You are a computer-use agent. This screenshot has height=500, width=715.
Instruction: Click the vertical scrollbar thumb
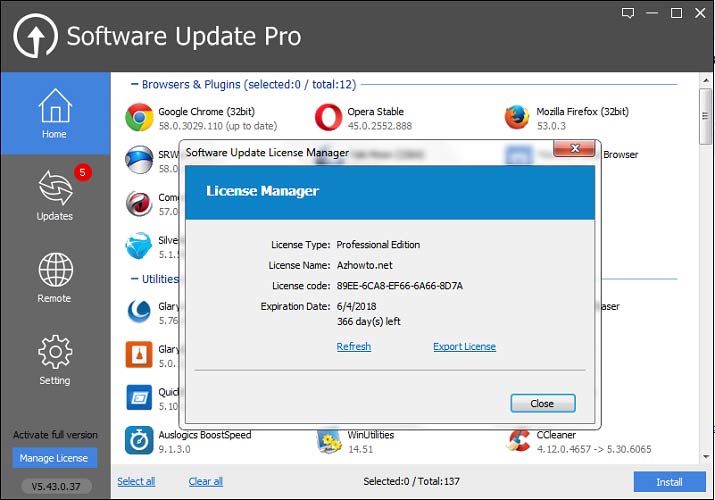pos(705,116)
